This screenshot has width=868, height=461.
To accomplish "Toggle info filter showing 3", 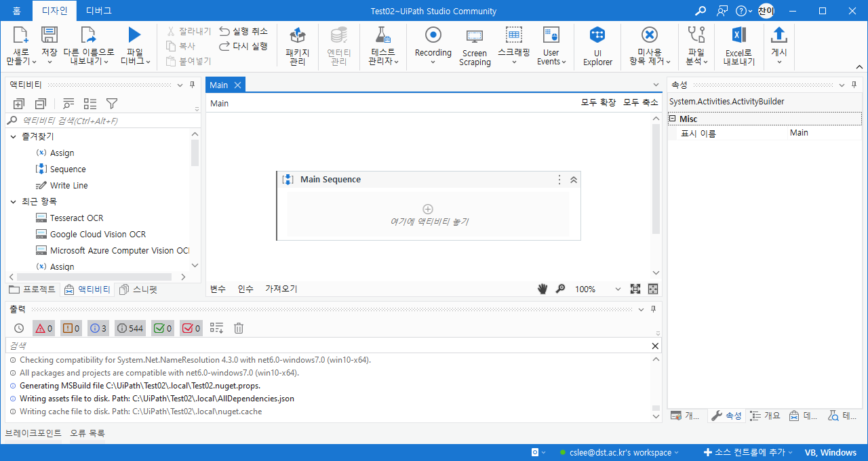I will pyautogui.click(x=98, y=328).
